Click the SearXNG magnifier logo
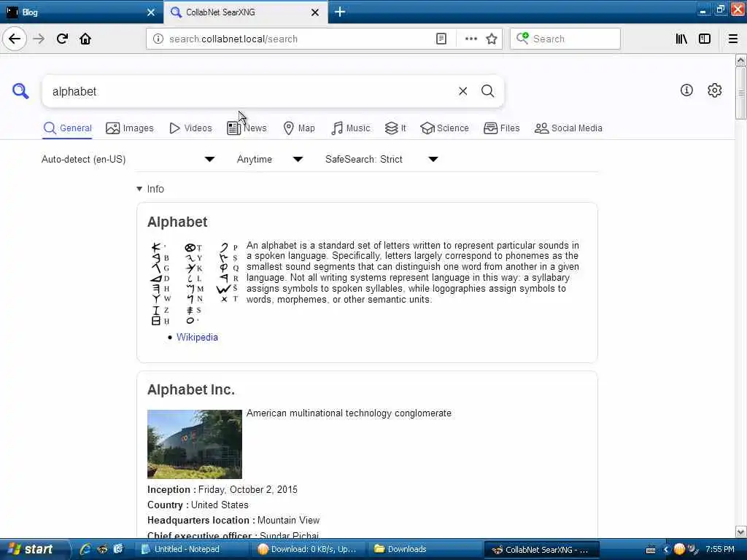This screenshot has height=560, width=747. point(20,90)
